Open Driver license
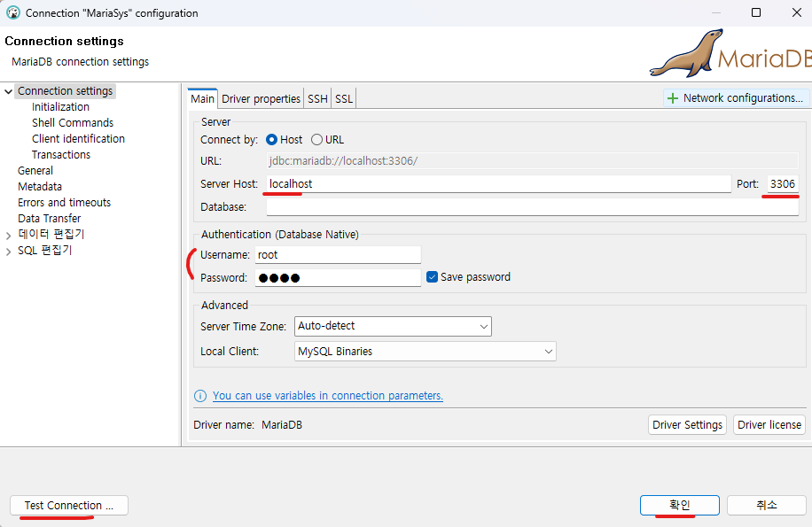Image resolution: width=812 pixels, height=527 pixels. pos(769,424)
